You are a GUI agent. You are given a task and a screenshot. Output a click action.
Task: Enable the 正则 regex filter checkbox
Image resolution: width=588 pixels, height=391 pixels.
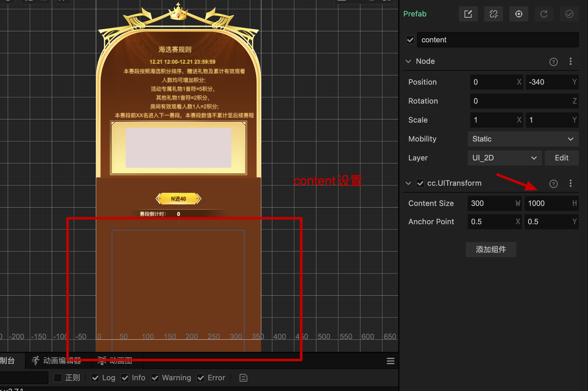(58, 378)
